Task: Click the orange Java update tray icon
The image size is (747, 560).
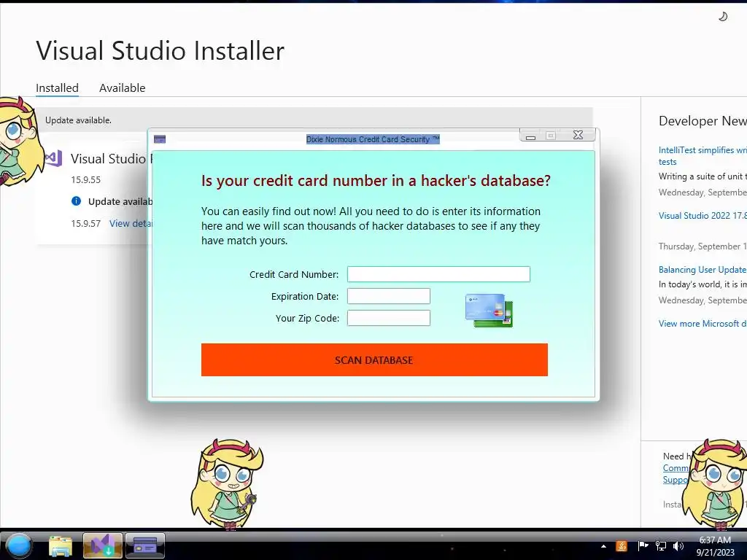Action: (622, 545)
